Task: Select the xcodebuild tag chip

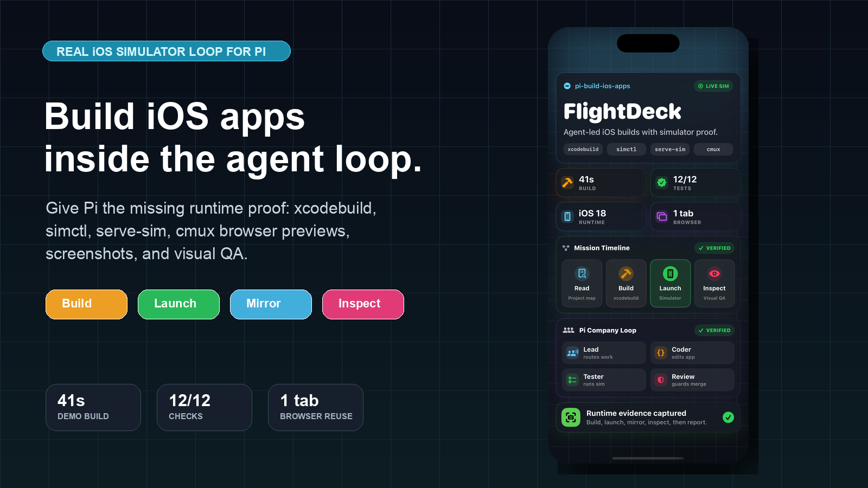Action: tap(583, 149)
